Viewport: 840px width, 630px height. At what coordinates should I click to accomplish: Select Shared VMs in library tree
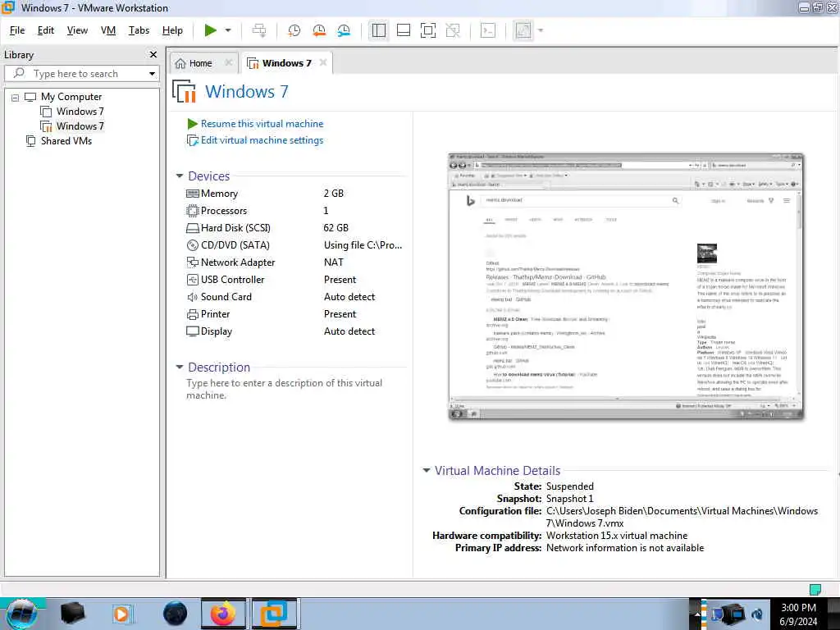click(66, 141)
